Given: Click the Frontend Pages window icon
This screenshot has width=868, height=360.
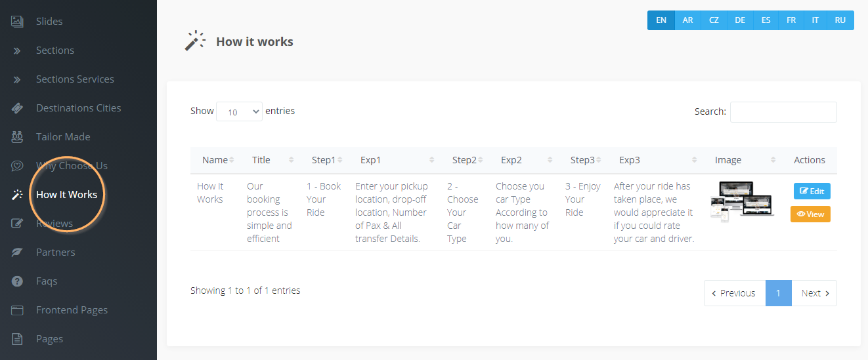Looking at the screenshot, I should click(x=18, y=310).
